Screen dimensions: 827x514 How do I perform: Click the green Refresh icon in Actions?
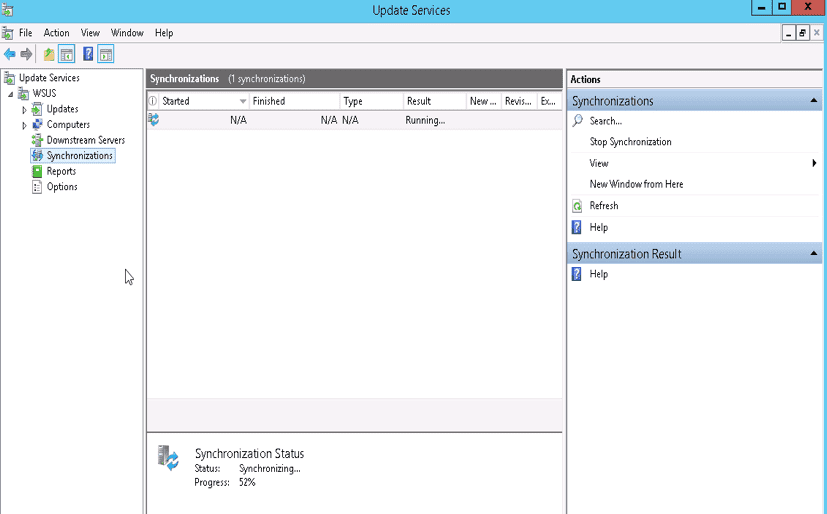[577, 206]
